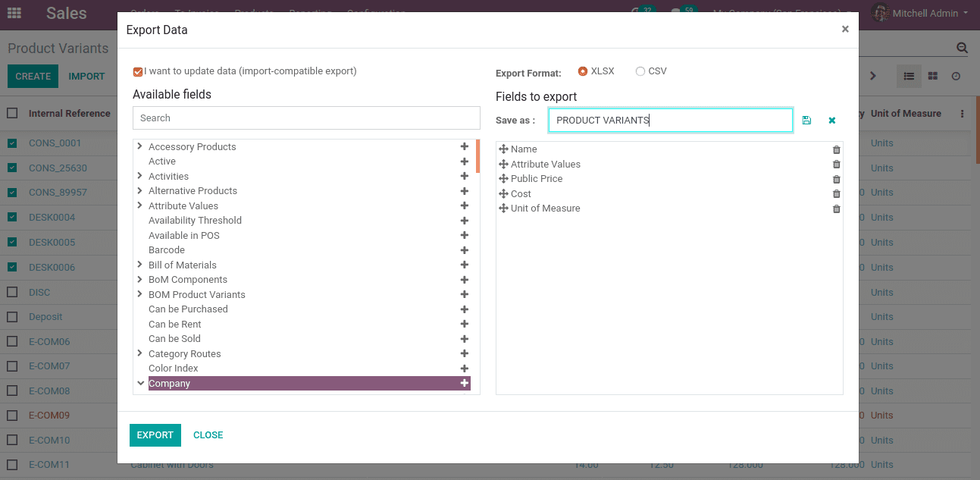Add the Activities field using its plus icon
980x480 pixels.
[465, 176]
